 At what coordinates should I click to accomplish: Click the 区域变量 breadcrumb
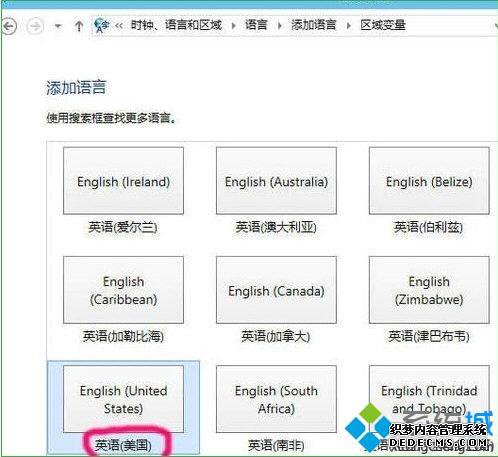click(383, 25)
